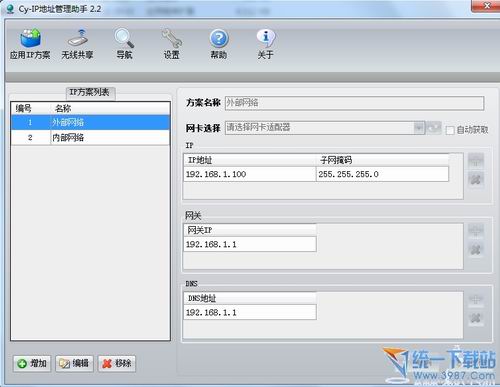Click the 编号 column header
Screen dimensions: 500x387
(31, 108)
